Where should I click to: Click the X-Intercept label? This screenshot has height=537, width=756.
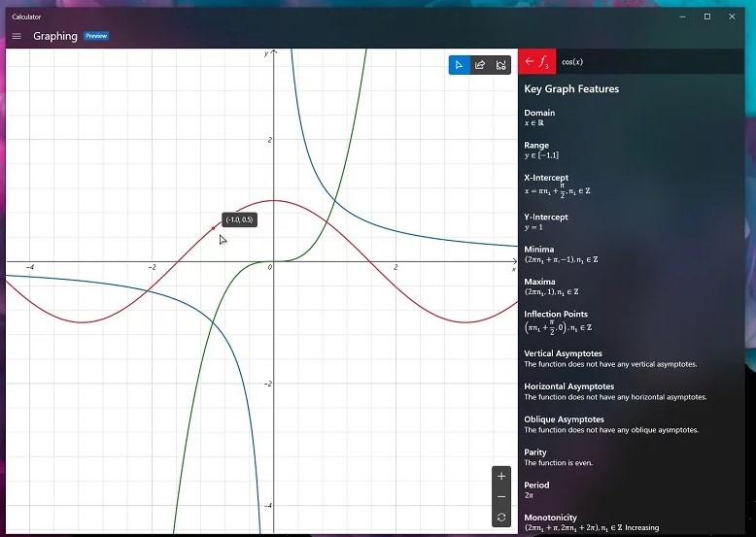coord(546,178)
